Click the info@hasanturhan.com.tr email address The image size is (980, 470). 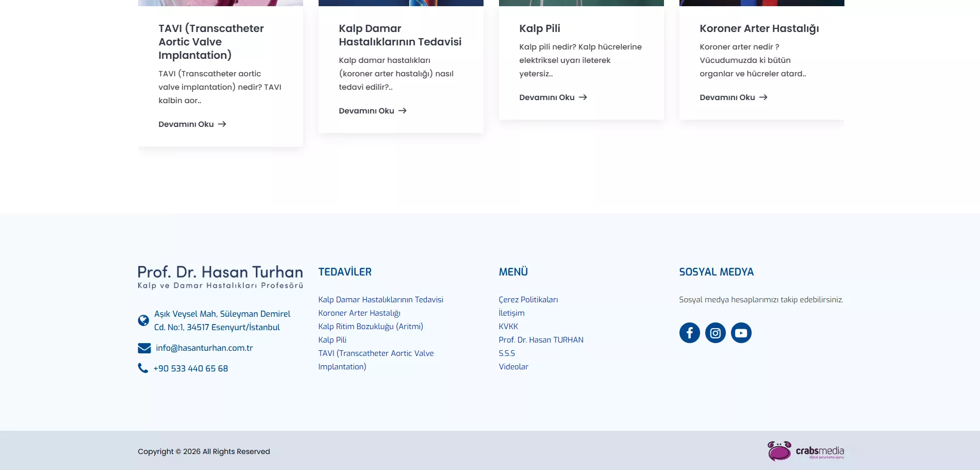204,348
